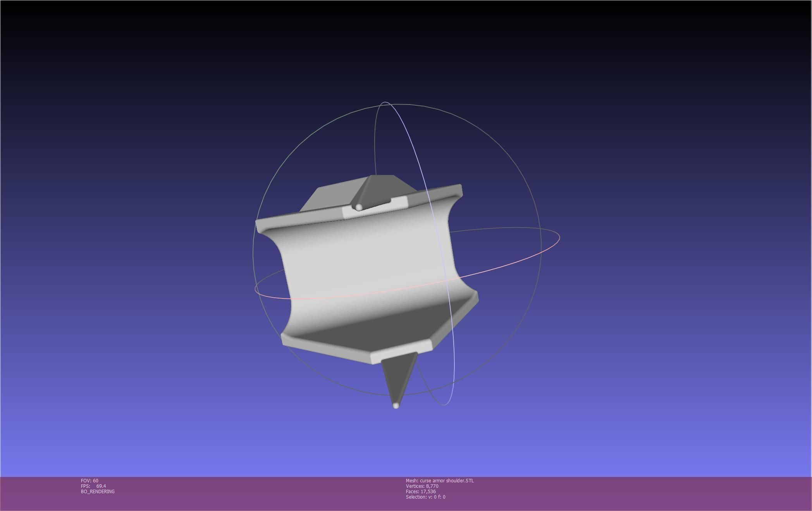This screenshot has height=511, width=812.
Task: Click the FPS: 69.4 readout
Action: pos(93,486)
